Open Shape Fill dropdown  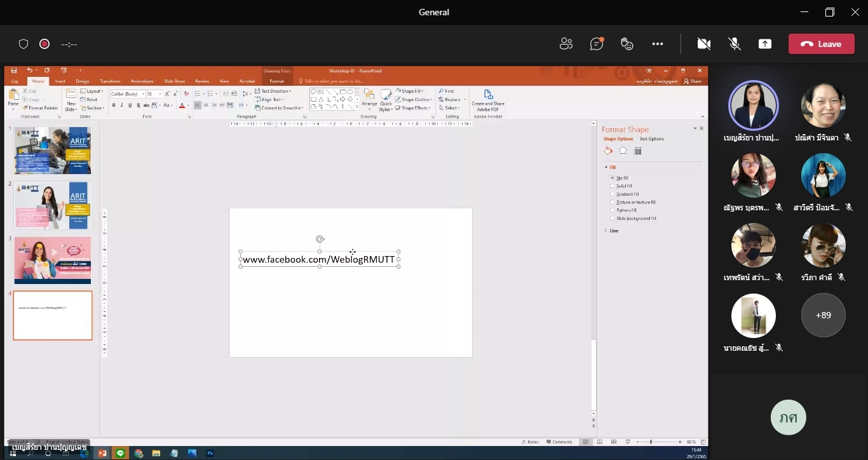point(409,91)
